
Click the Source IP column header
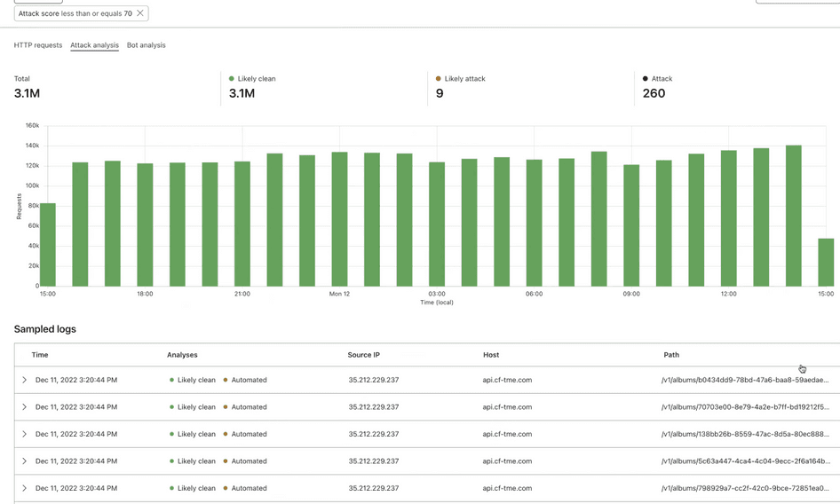tap(363, 355)
